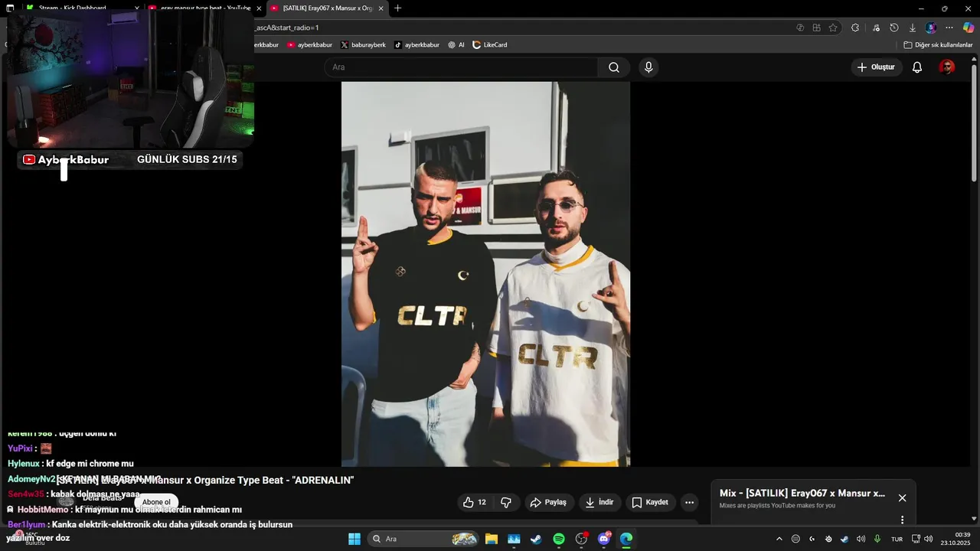This screenshot has width=980, height=551.
Task: Click the Kaydet save button
Action: tap(651, 502)
